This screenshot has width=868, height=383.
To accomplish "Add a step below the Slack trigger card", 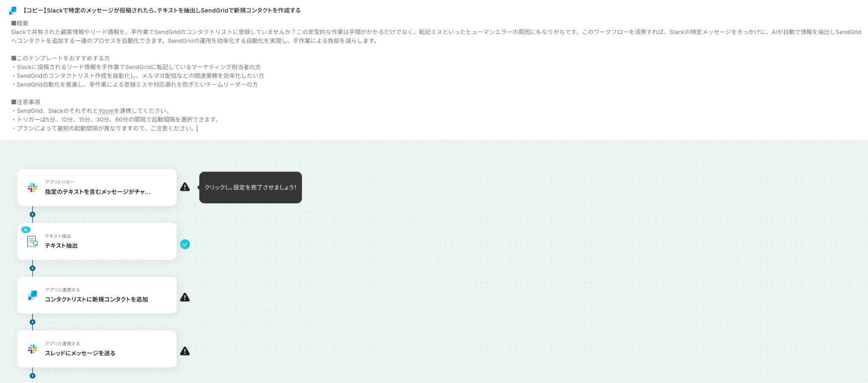I will pos(33,214).
